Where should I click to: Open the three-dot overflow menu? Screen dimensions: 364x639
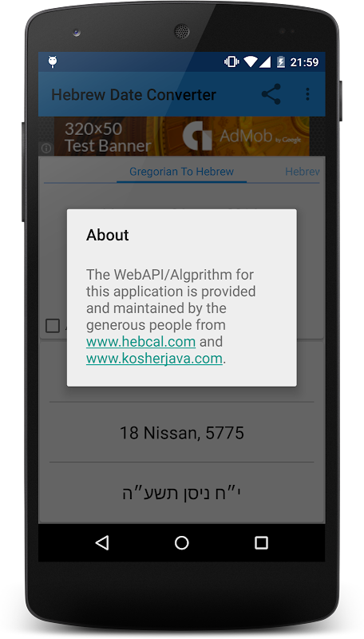coord(308,94)
